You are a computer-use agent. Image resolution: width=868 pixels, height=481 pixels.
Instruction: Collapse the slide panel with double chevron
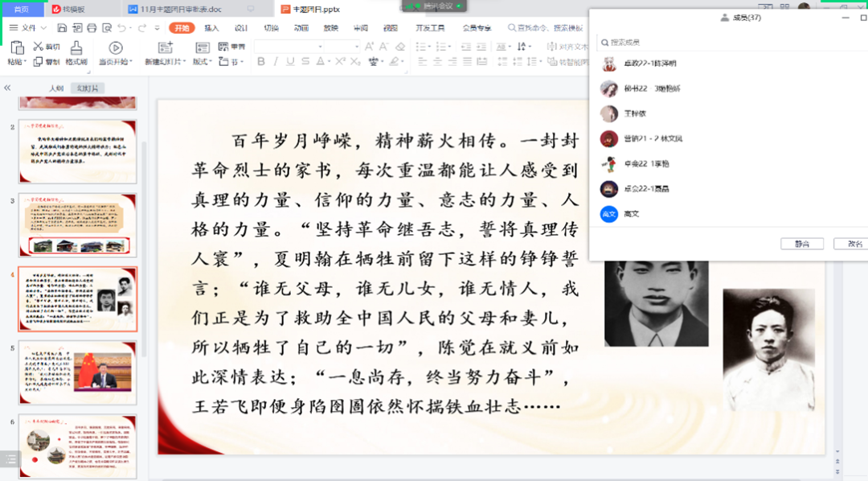7,88
